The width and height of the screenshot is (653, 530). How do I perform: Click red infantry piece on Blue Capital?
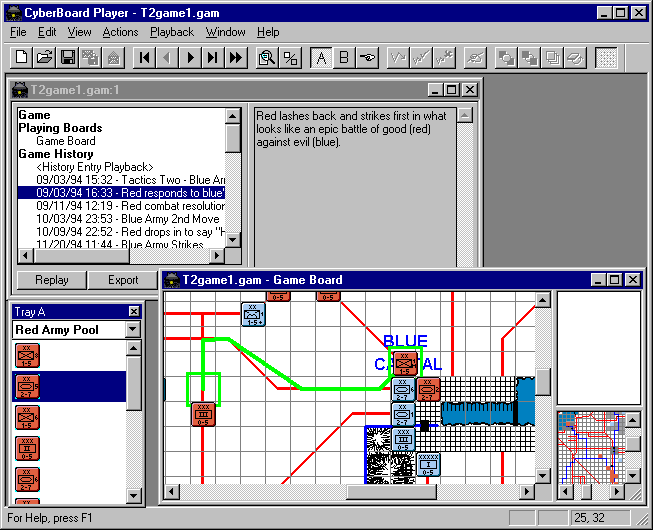(405, 363)
